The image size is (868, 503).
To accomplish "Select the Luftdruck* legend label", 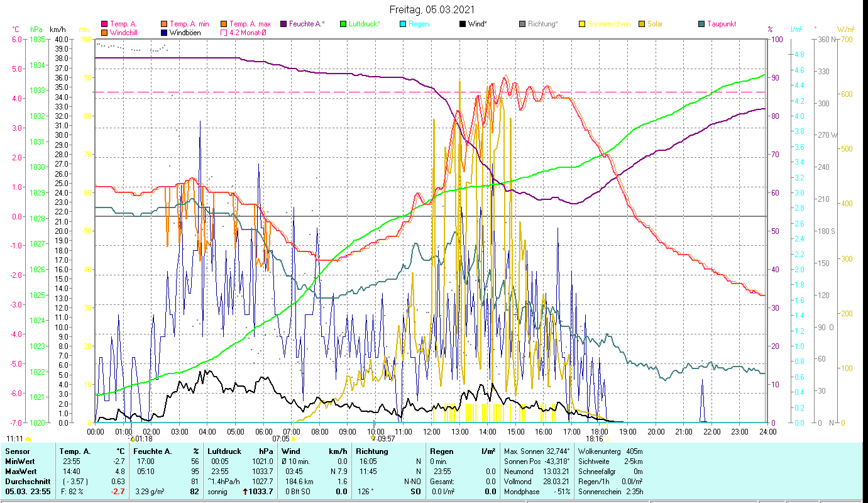I will (365, 24).
